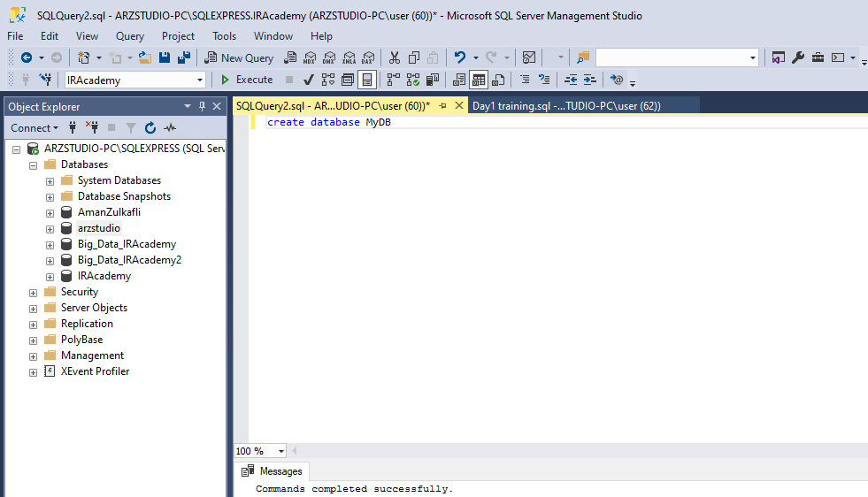Open the zoom 100 % dropdown
Screen dimensions: 868x497
(280, 451)
